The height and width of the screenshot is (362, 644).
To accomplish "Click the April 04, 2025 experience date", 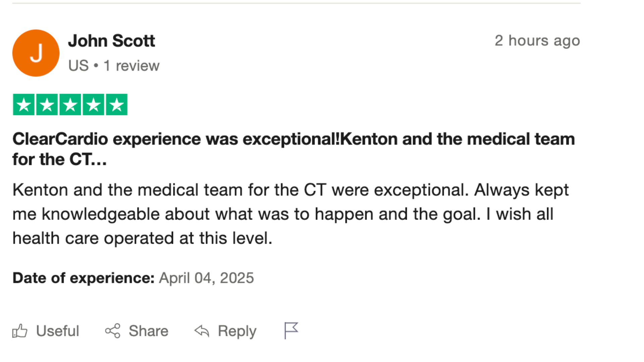I will [x=206, y=278].
